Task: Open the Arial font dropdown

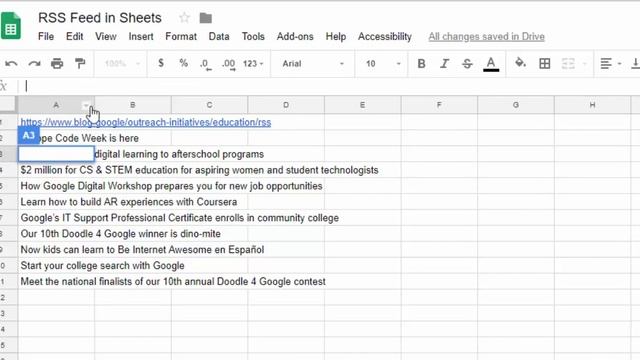Action: coord(313,64)
